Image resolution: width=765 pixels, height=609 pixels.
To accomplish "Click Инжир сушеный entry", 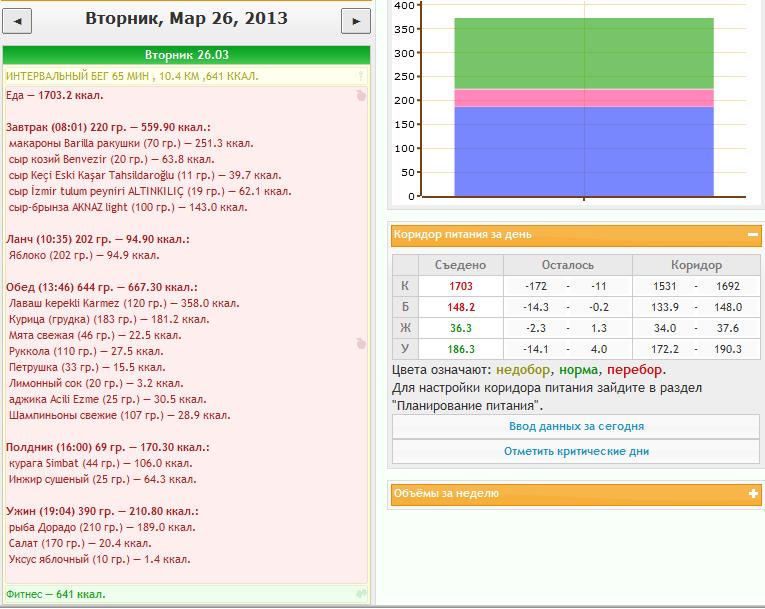I will pos(102,480).
